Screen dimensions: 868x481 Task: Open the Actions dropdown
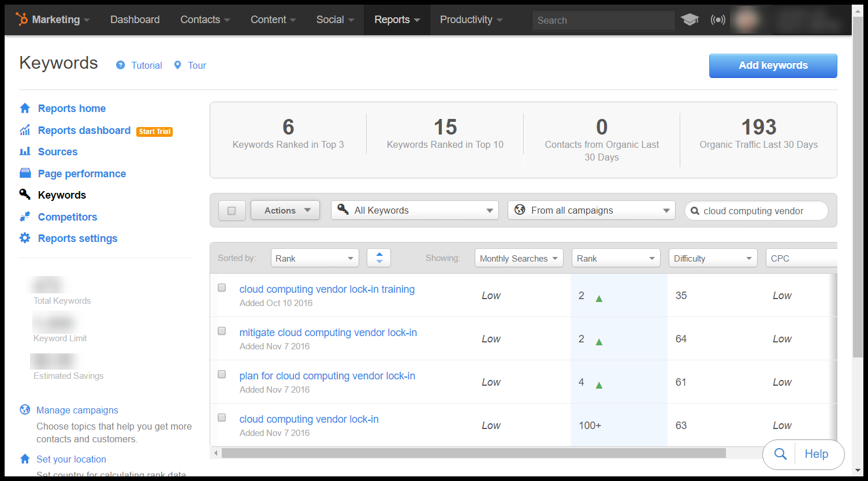285,211
